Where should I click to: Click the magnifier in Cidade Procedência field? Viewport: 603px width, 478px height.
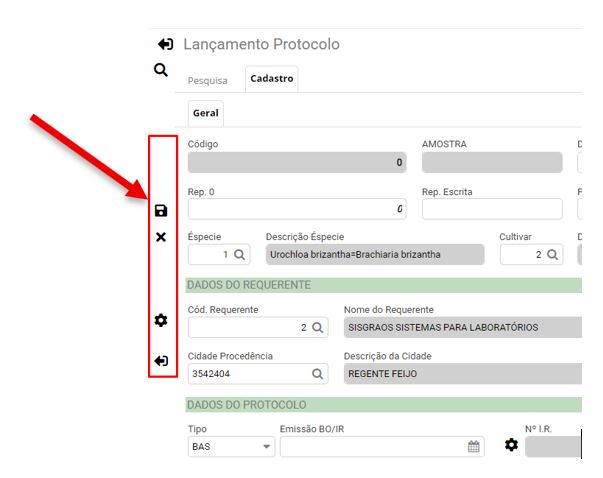[x=317, y=374]
